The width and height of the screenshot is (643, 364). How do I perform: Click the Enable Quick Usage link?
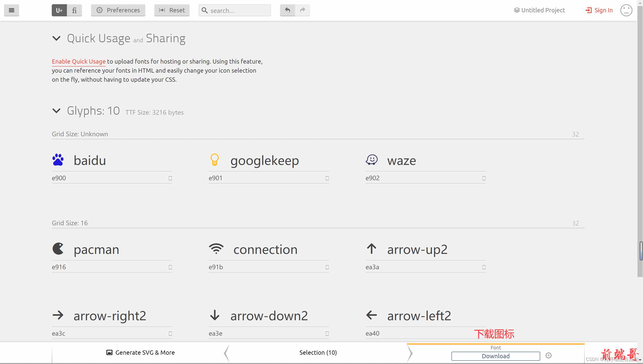pyautogui.click(x=79, y=62)
